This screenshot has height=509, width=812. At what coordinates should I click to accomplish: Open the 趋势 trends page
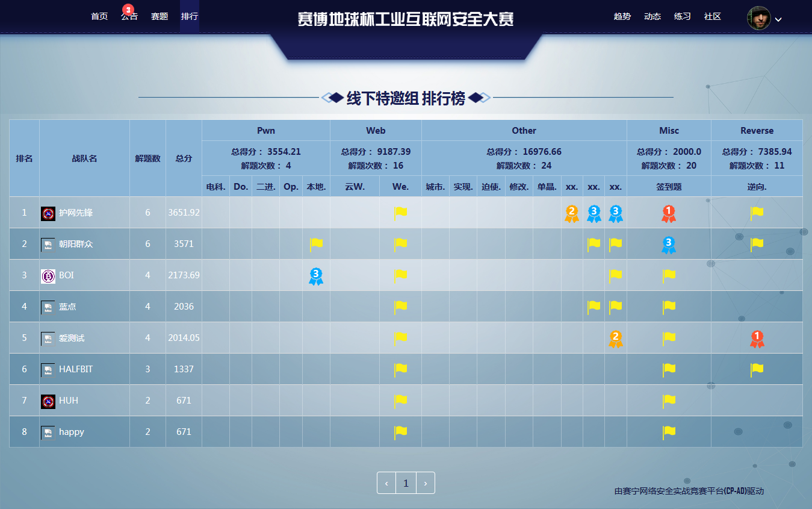(622, 16)
